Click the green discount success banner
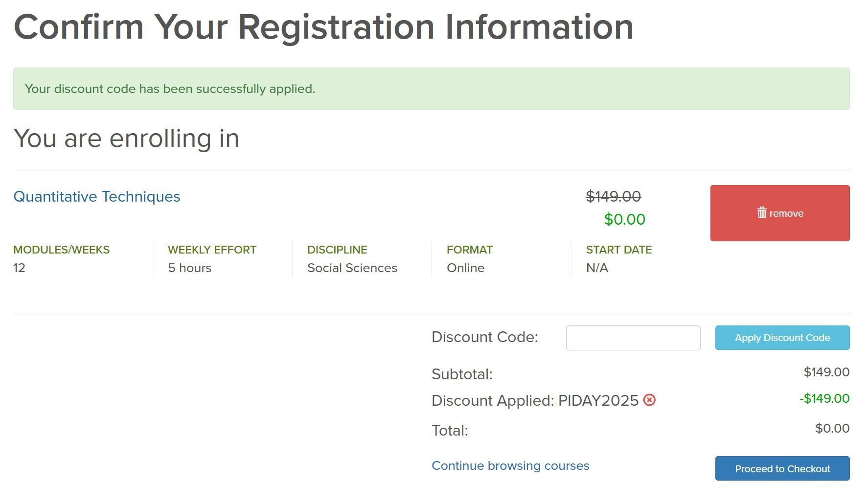The image size is (868, 485). click(x=431, y=89)
